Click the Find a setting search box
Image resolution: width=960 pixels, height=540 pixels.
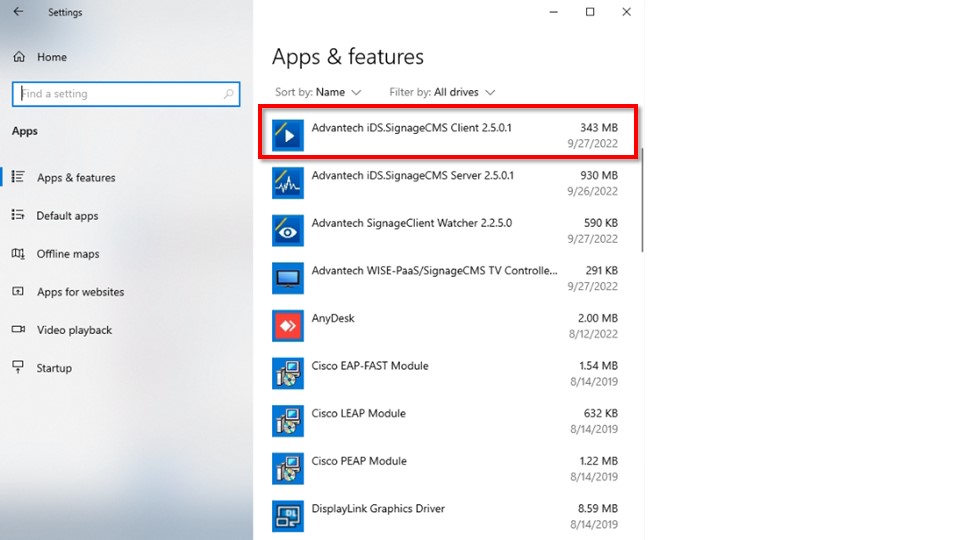point(118,94)
